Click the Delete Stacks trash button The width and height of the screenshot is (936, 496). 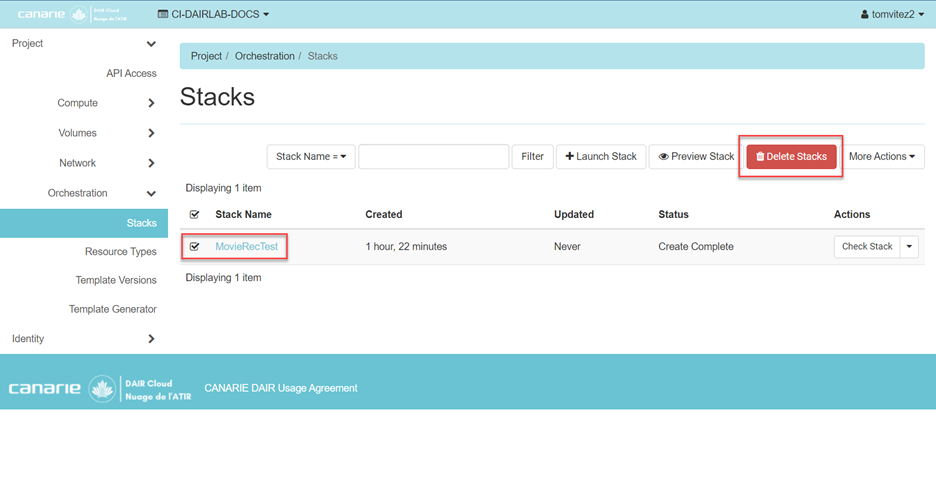791,157
